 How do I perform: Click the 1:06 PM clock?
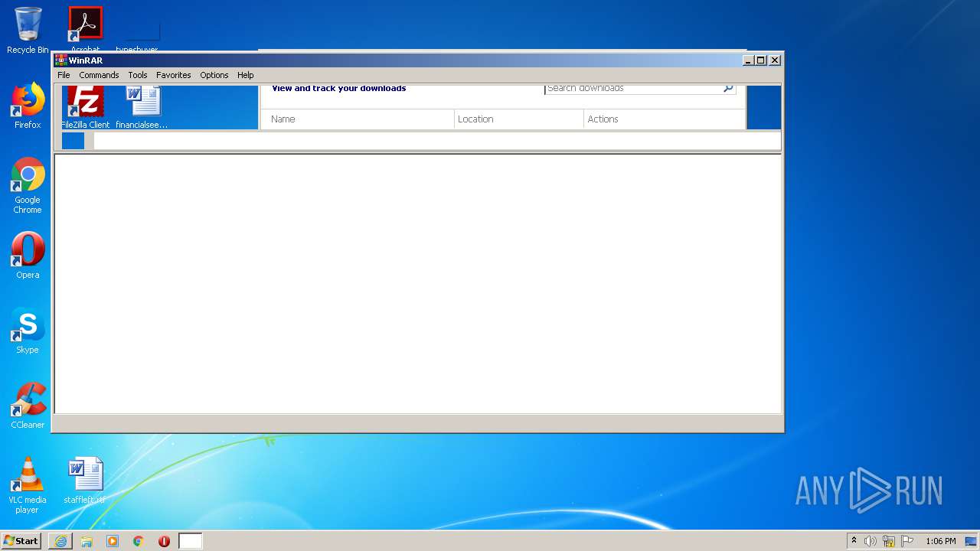(x=941, y=541)
